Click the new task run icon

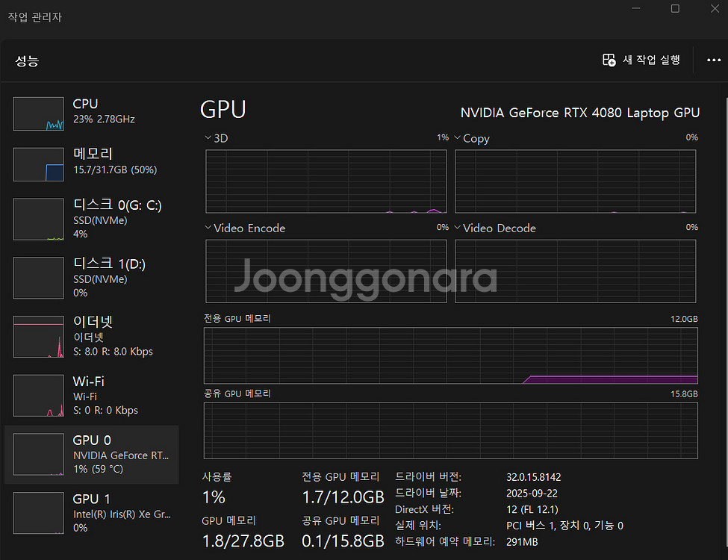tap(609, 60)
